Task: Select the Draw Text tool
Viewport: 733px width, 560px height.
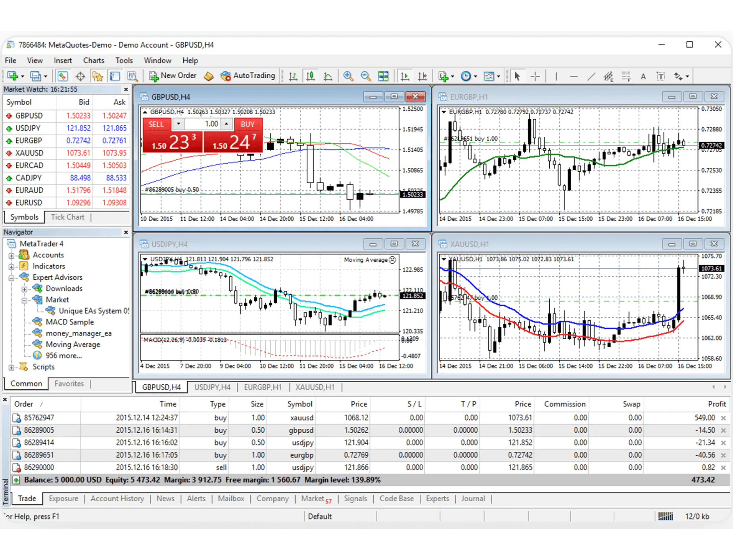Action: pos(643,76)
